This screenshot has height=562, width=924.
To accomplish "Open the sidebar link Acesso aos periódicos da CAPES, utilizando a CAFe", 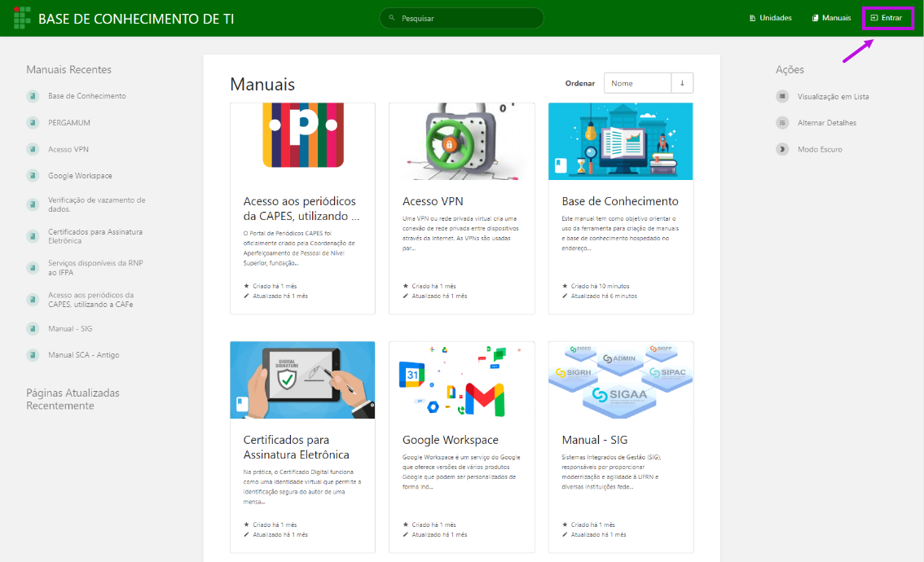I will pos(90,300).
